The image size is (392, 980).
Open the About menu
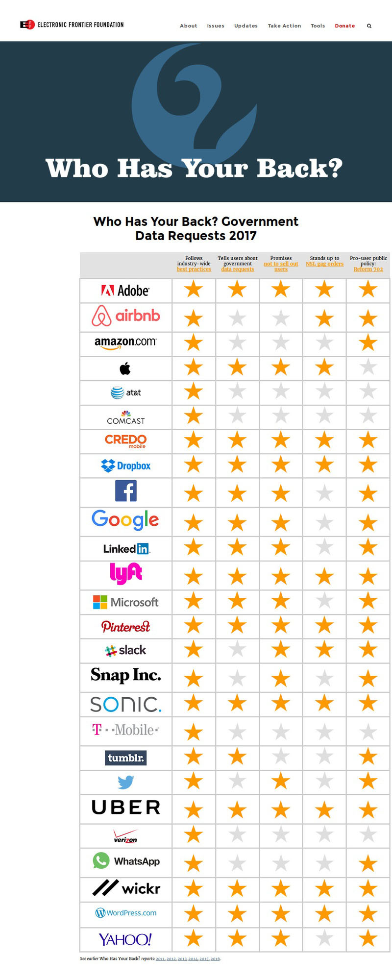(x=189, y=26)
